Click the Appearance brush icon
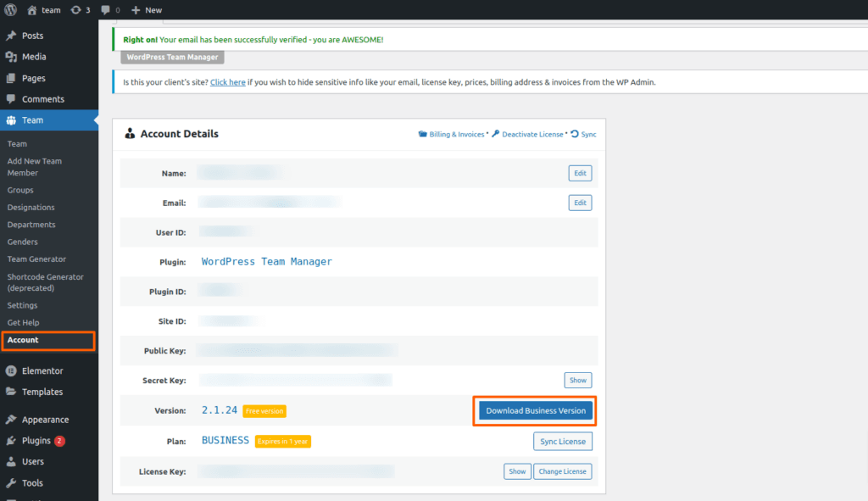 click(11, 420)
